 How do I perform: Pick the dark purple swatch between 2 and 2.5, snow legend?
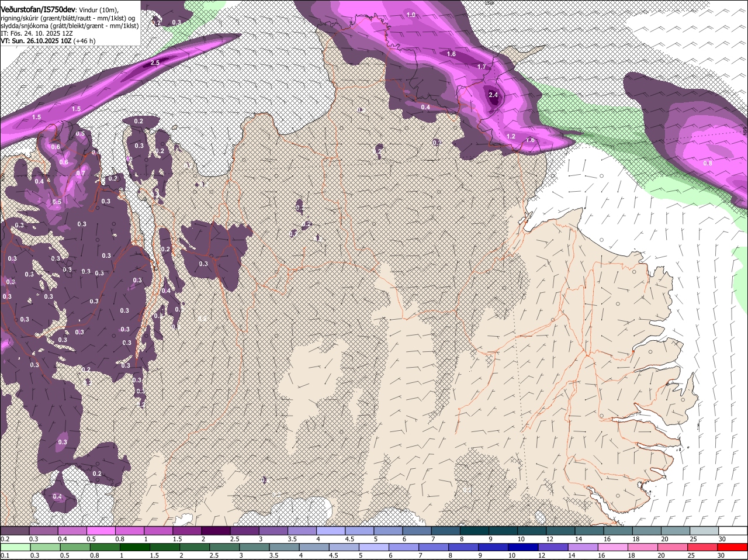point(217,531)
